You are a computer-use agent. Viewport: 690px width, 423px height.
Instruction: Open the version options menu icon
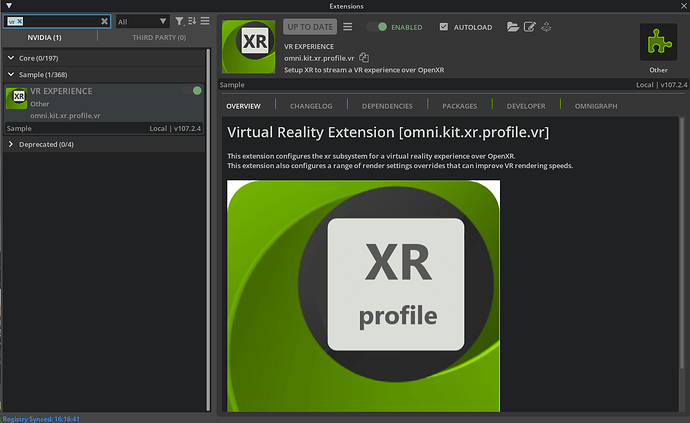[x=348, y=27]
